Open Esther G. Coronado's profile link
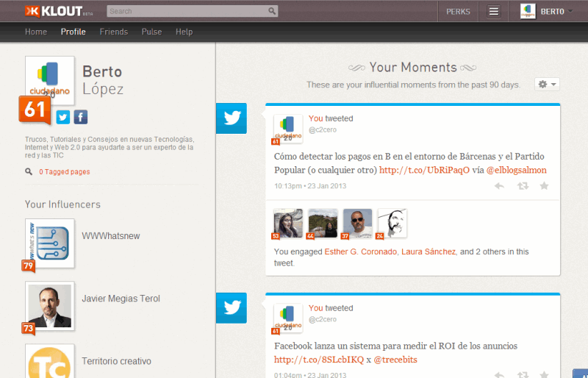 click(360, 252)
